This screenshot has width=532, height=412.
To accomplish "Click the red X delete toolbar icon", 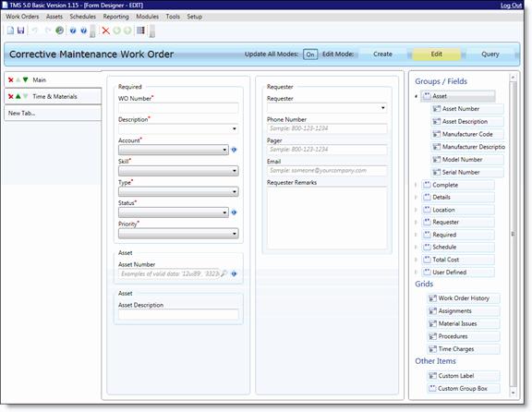I will pos(106,30).
